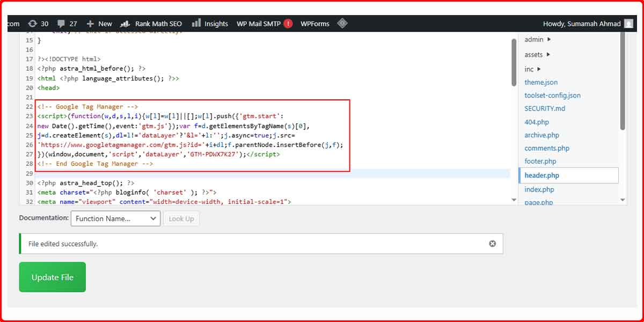Click the 'Google Tag Manager' comment on line 22
Viewport: 644px width, 322px height.
click(x=87, y=106)
